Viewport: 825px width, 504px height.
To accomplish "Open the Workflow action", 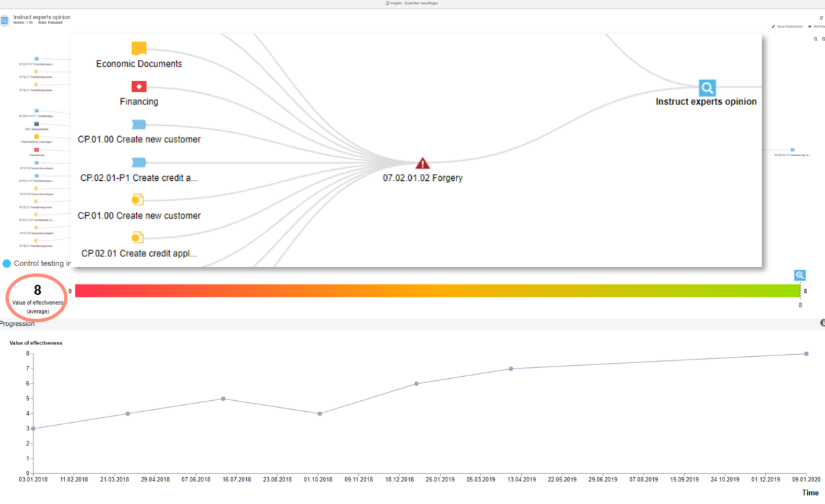I will tap(817, 27).
